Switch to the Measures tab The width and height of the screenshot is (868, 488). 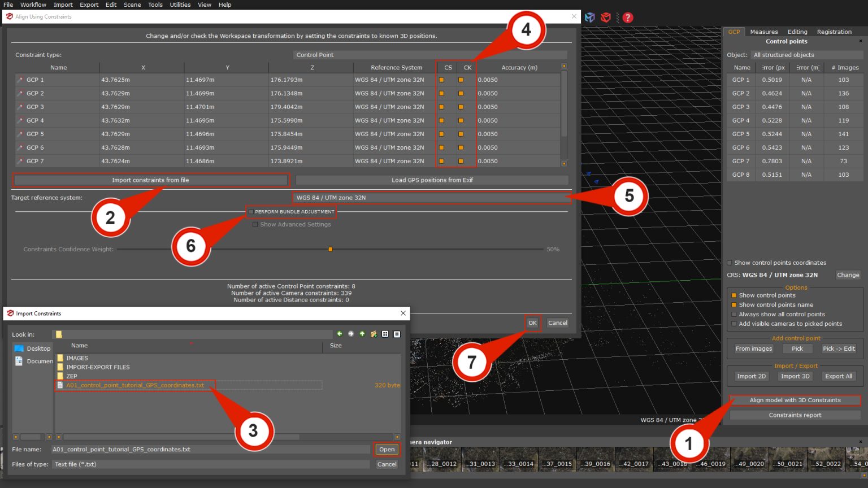point(763,32)
